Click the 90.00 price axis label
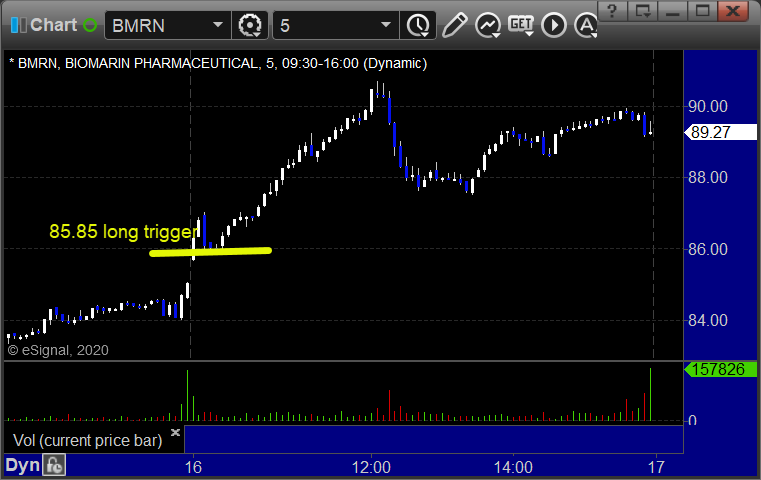 point(708,106)
